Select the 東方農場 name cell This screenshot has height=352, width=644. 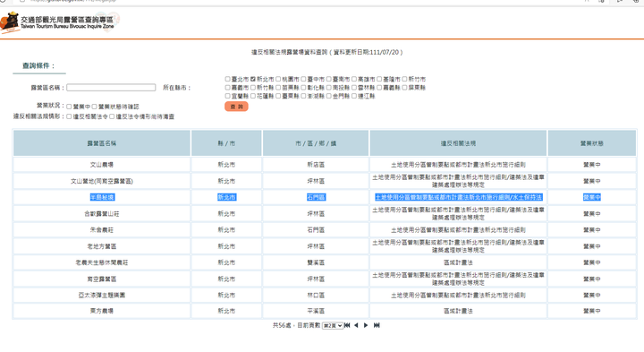(x=102, y=311)
